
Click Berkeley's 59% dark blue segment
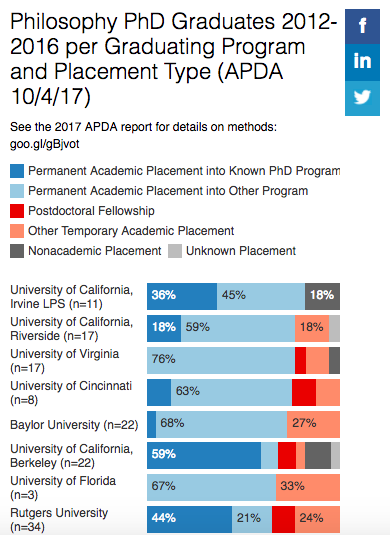pyautogui.click(x=204, y=456)
